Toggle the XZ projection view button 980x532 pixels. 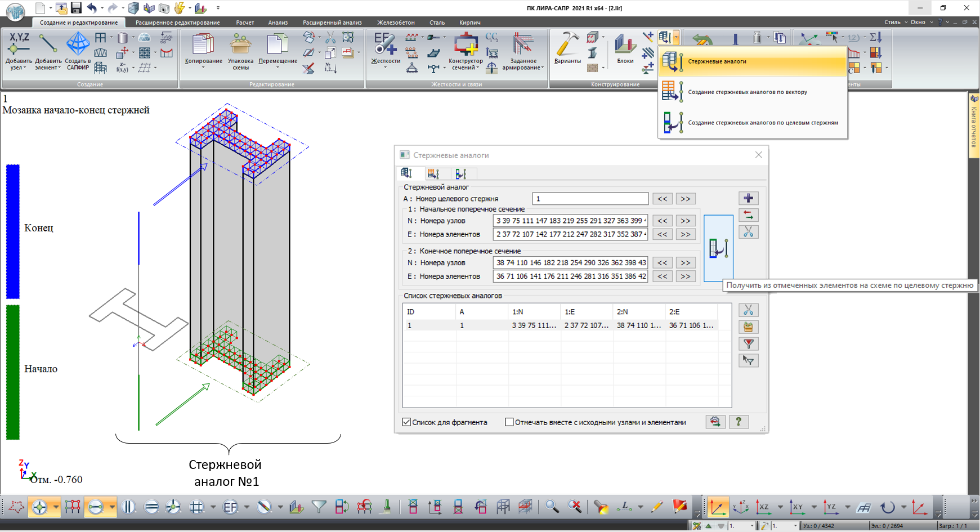pos(763,507)
